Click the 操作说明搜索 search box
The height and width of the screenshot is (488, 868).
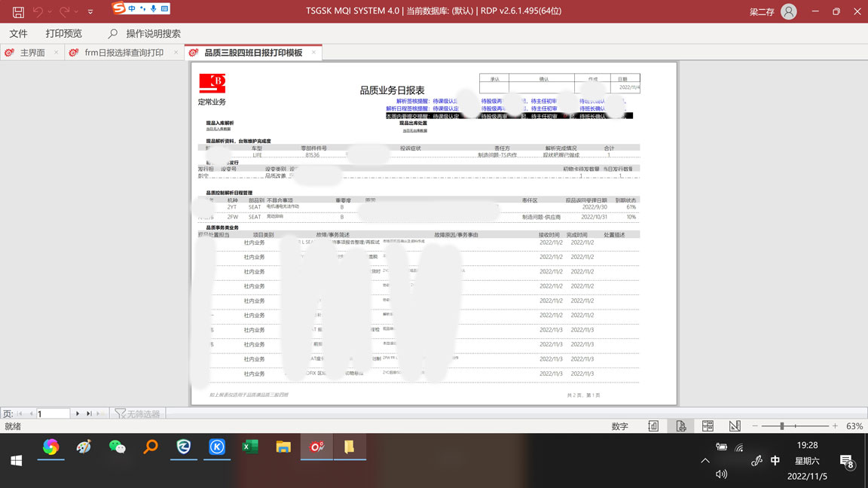[154, 34]
